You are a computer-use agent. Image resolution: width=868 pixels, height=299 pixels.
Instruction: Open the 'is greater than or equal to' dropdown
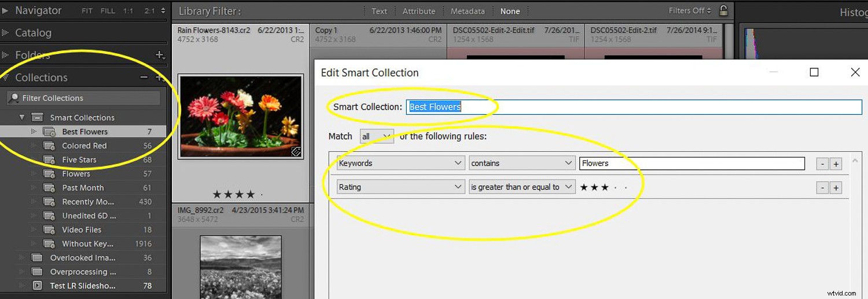click(x=521, y=187)
